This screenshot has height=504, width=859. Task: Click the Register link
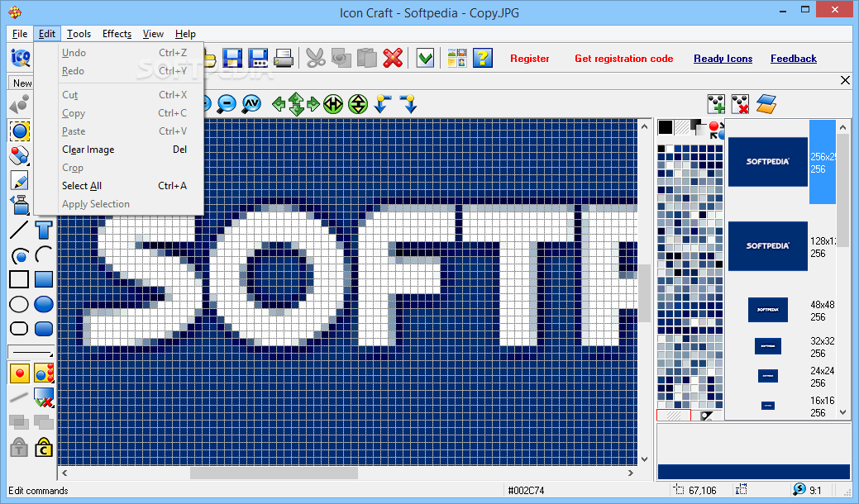click(529, 59)
